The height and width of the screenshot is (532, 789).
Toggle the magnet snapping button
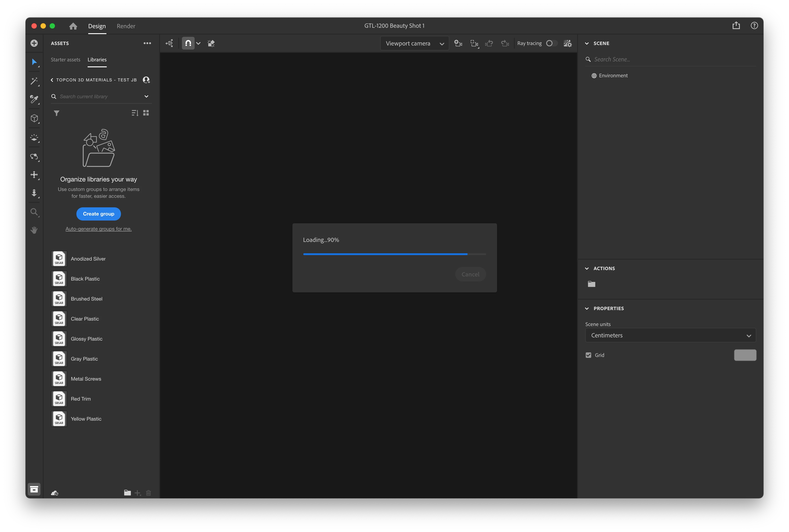188,43
